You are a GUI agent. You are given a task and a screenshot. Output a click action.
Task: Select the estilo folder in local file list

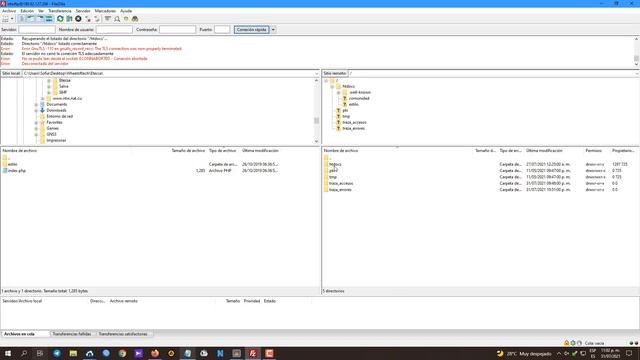(x=13, y=164)
